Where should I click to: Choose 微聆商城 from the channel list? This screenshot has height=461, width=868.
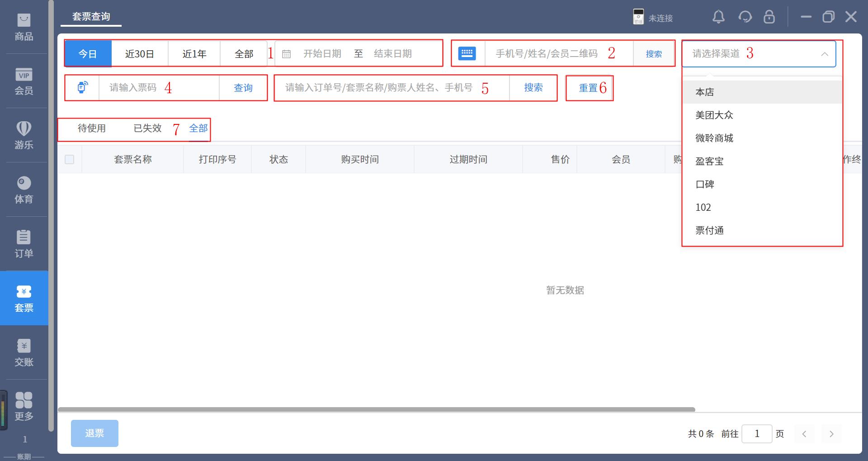[x=762, y=138]
